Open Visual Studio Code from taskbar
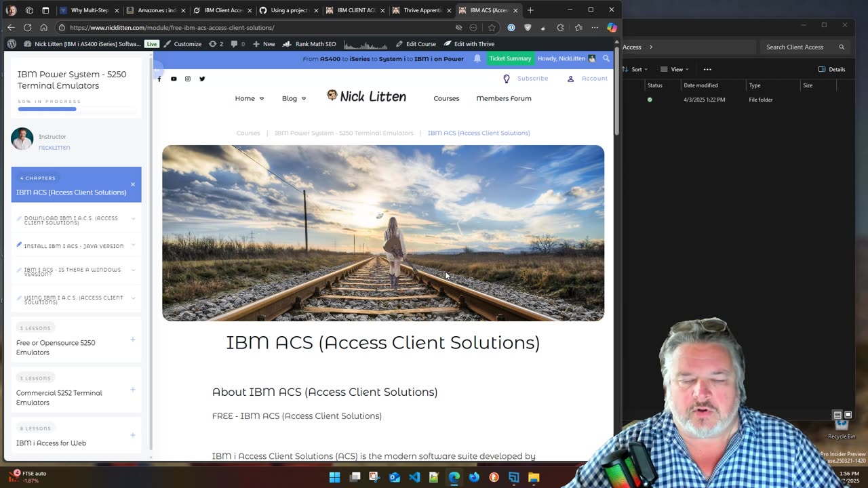Screen dimensions: 868x488 pos(414,477)
